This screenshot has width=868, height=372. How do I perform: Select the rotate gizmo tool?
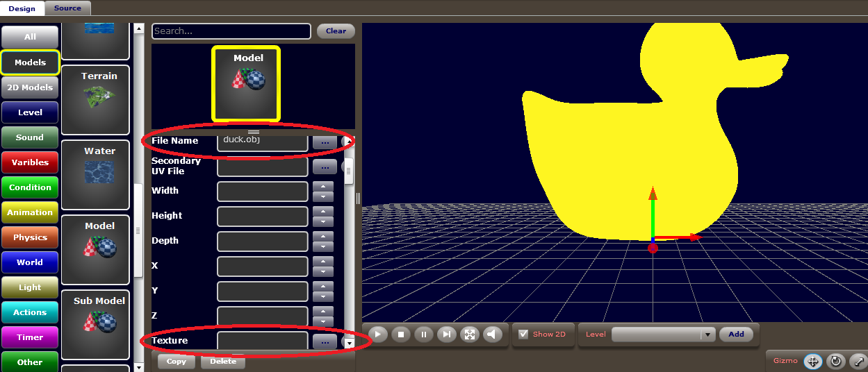(836, 361)
